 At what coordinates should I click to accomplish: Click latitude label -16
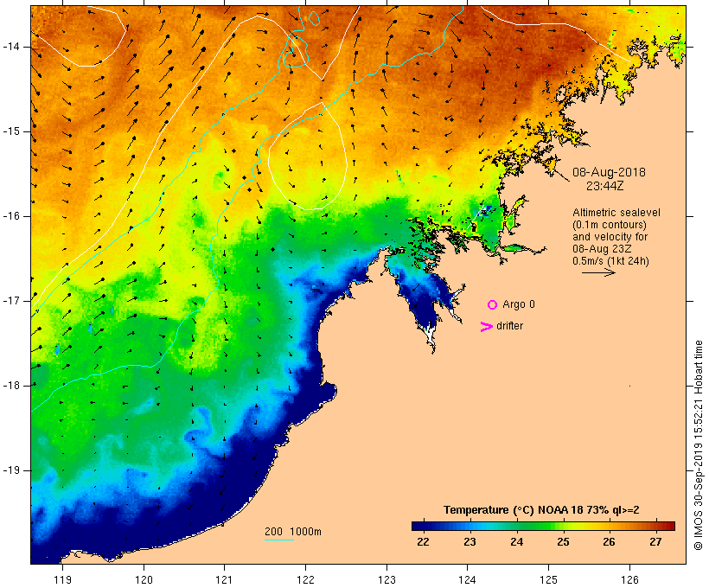(x=11, y=216)
